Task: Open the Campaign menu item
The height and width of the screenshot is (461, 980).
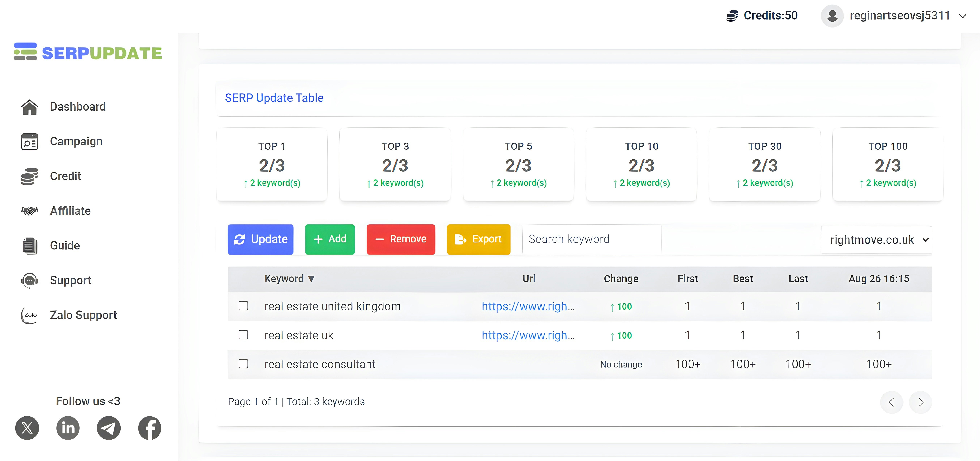Action: coord(76,142)
